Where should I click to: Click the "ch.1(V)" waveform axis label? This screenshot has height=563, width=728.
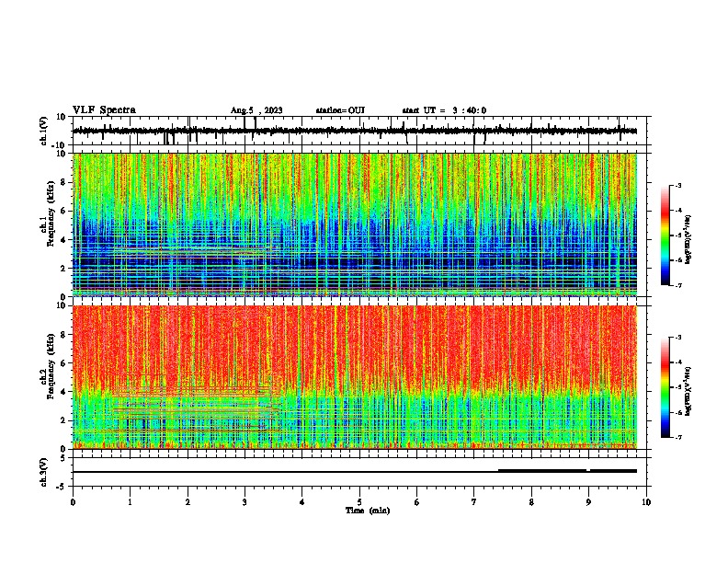pos(44,131)
